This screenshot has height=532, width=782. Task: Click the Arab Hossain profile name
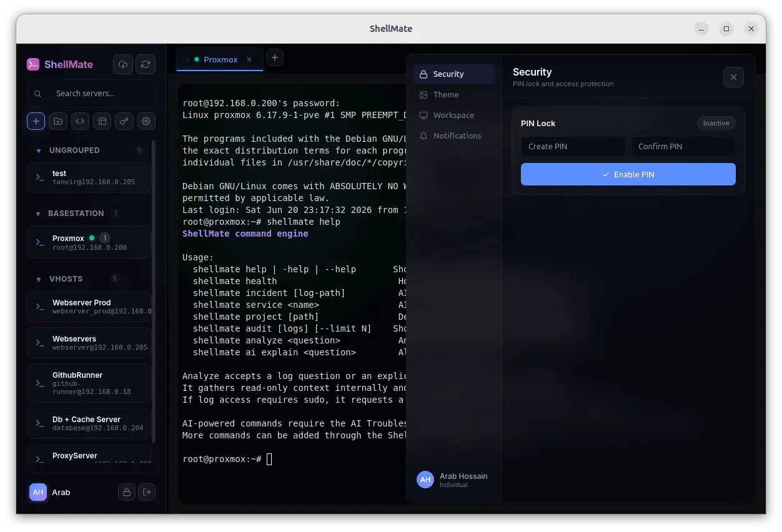tap(463, 476)
